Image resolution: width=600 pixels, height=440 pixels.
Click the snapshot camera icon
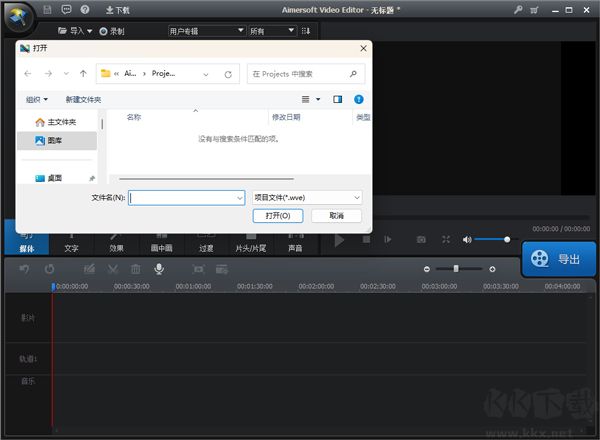(421, 240)
